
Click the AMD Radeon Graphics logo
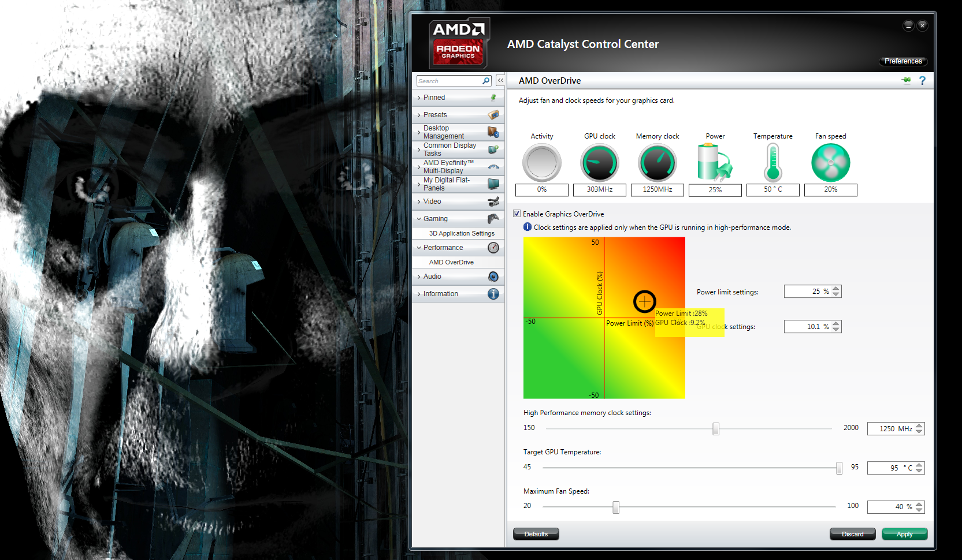459,44
